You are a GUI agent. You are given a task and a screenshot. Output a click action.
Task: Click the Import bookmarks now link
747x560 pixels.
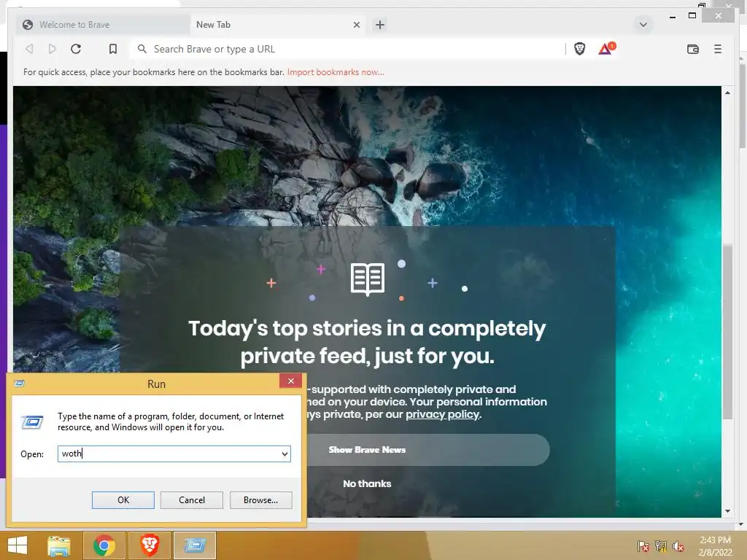(x=336, y=72)
